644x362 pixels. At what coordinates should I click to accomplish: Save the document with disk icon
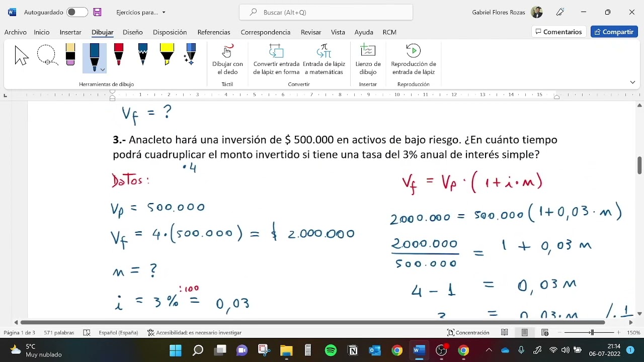click(x=98, y=12)
